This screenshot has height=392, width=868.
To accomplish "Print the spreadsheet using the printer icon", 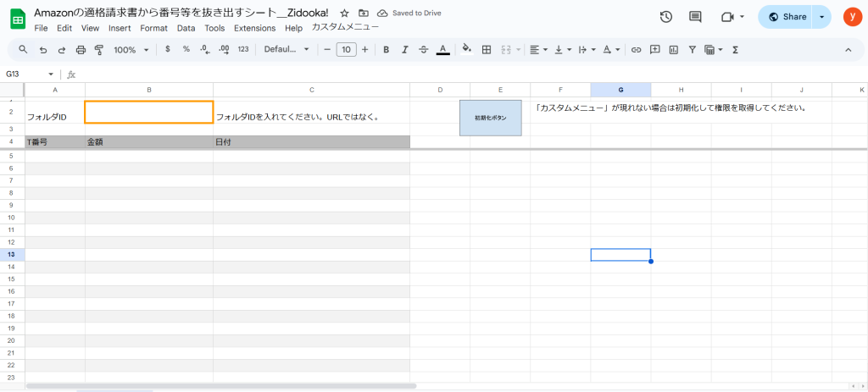I will [81, 50].
